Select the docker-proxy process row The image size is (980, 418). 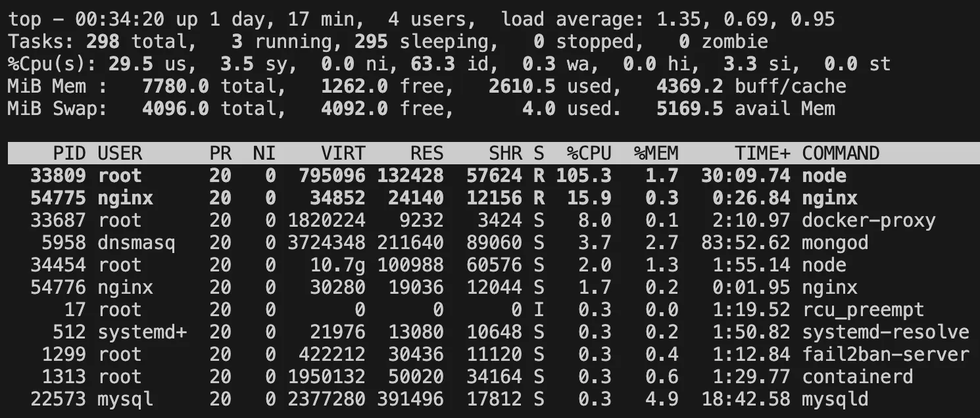click(490, 220)
